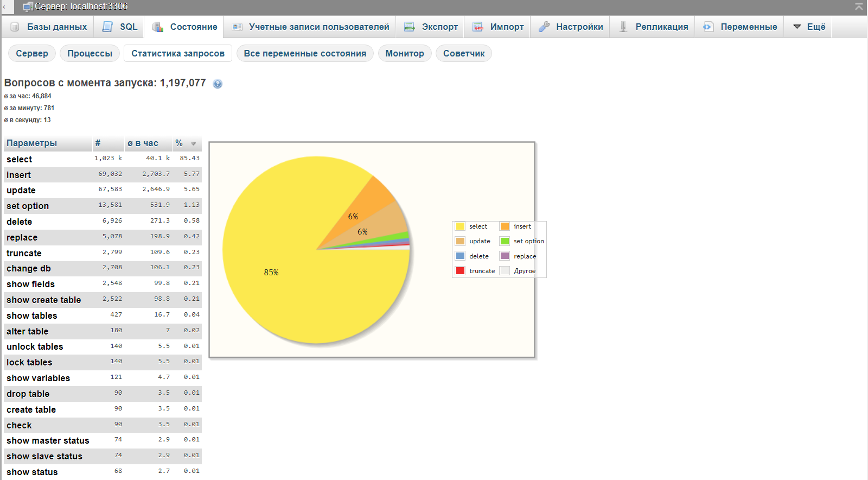Viewport: 868px width, 480px height.
Task: Click the User accounts icon
Action: [237, 27]
